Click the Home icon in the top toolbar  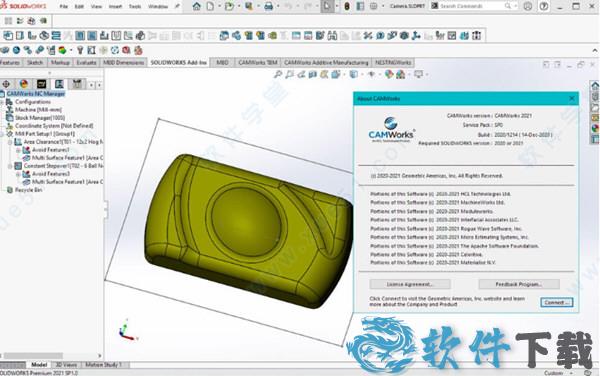coord(196,6)
